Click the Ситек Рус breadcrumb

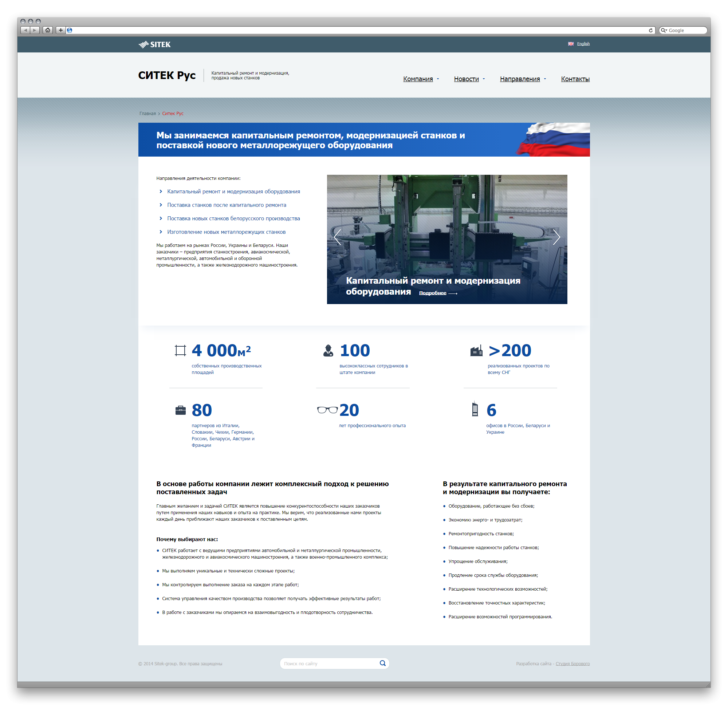coord(173,114)
